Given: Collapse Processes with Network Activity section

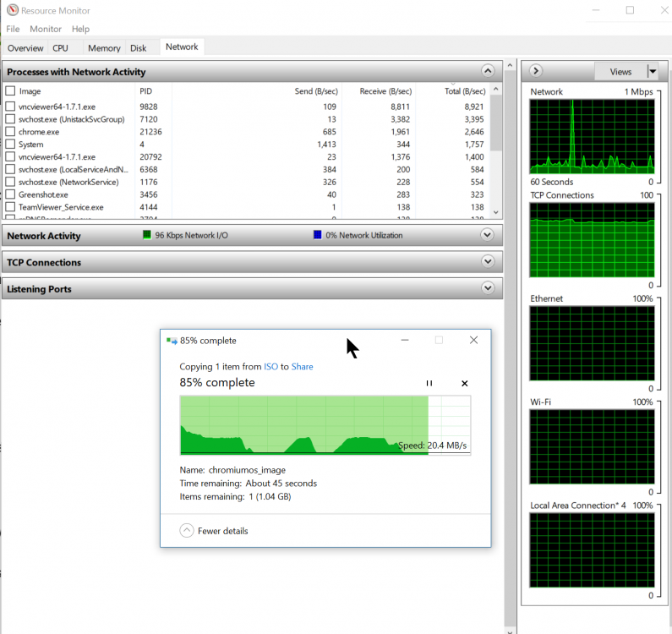Looking at the screenshot, I should click(488, 71).
